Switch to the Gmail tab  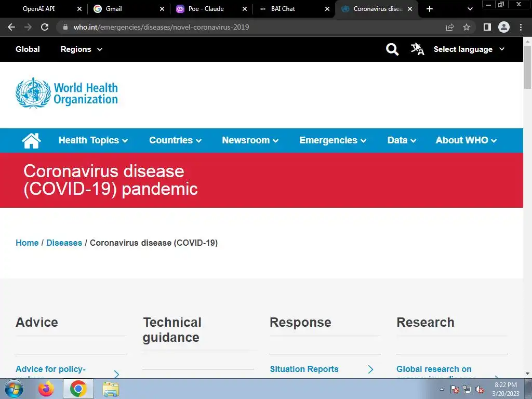(114, 9)
